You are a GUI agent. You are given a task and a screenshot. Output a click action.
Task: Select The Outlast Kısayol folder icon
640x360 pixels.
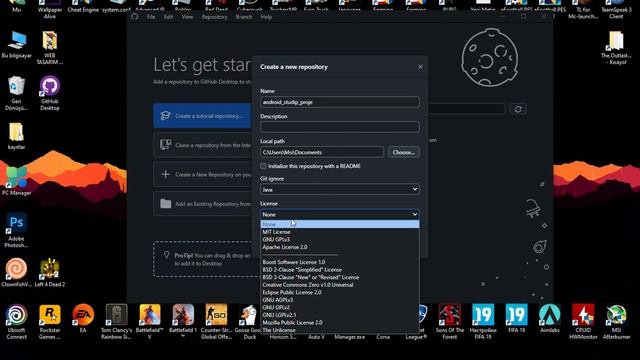click(x=616, y=48)
